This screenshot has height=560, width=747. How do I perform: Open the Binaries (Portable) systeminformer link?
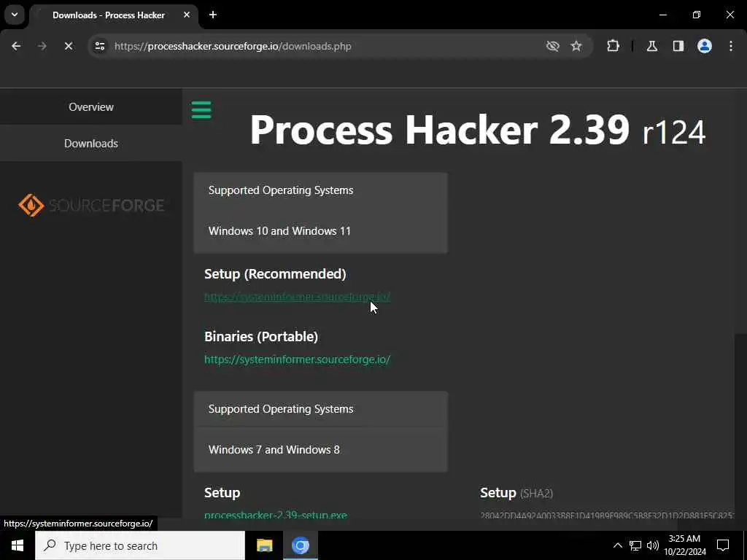(298, 359)
